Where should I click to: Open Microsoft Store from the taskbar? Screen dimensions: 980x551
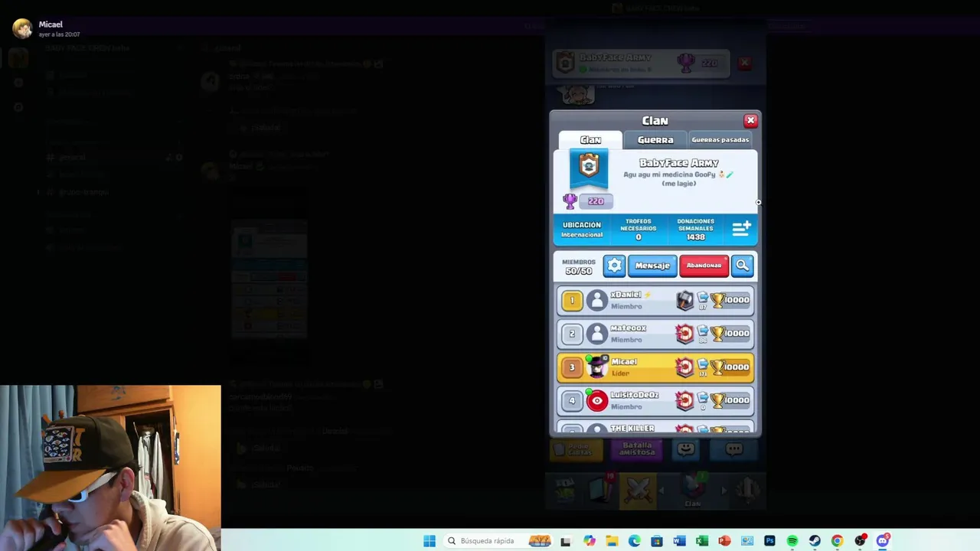click(657, 541)
